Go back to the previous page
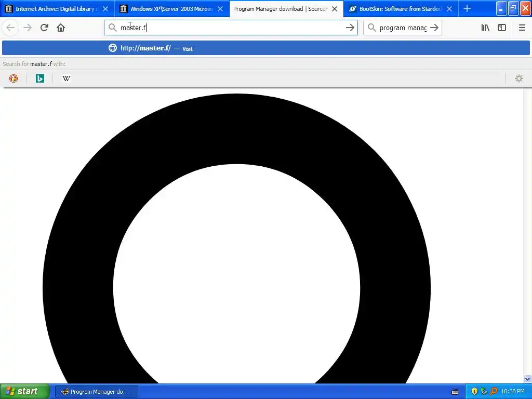Image resolution: width=532 pixels, height=399 pixels. pyautogui.click(x=10, y=28)
